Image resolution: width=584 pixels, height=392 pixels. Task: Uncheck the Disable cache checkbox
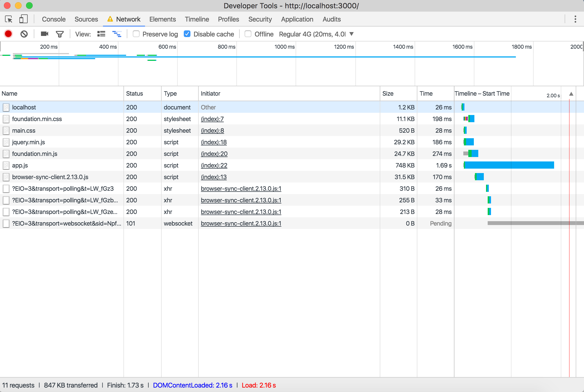point(187,34)
